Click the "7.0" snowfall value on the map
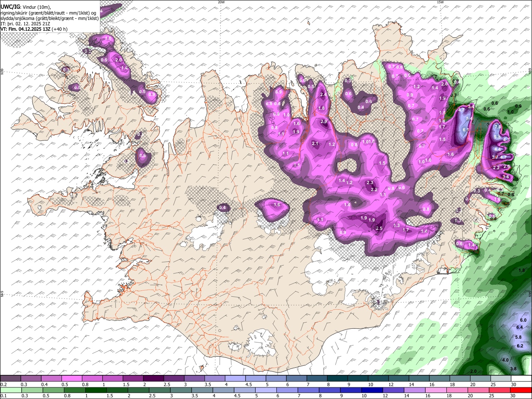 [x=498, y=126]
